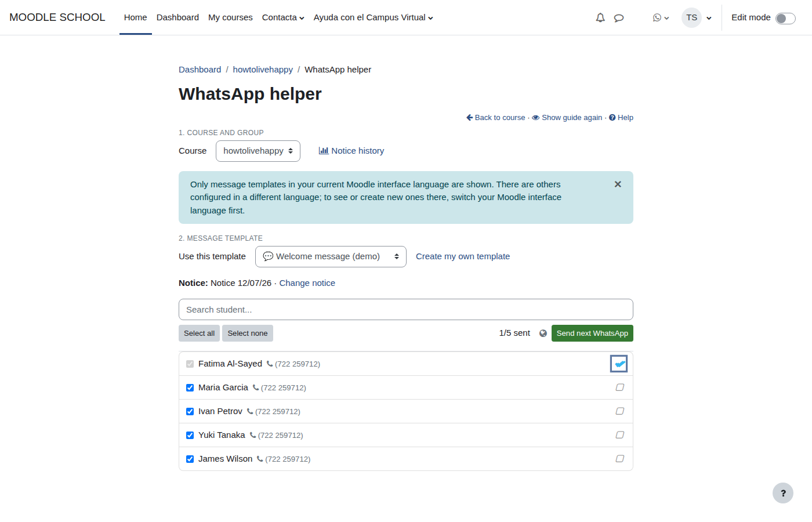
Task: Mark James Wilson as sent
Action: pos(619,459)
